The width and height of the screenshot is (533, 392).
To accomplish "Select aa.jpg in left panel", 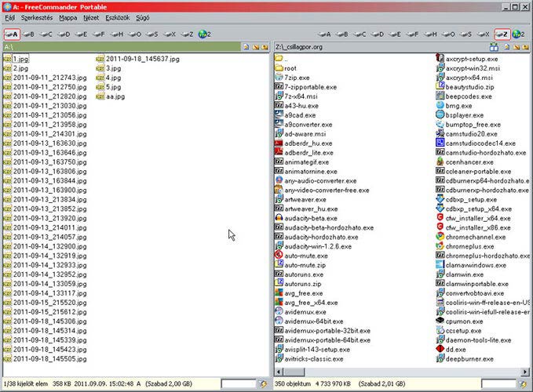I will 115,96.
